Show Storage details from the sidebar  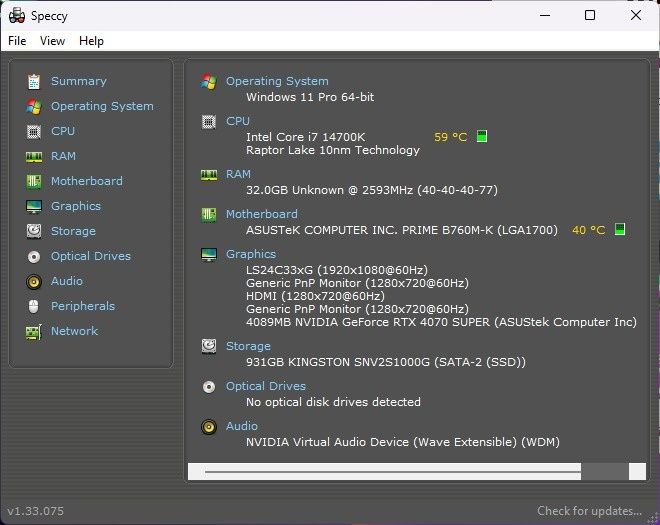point(73,231)
